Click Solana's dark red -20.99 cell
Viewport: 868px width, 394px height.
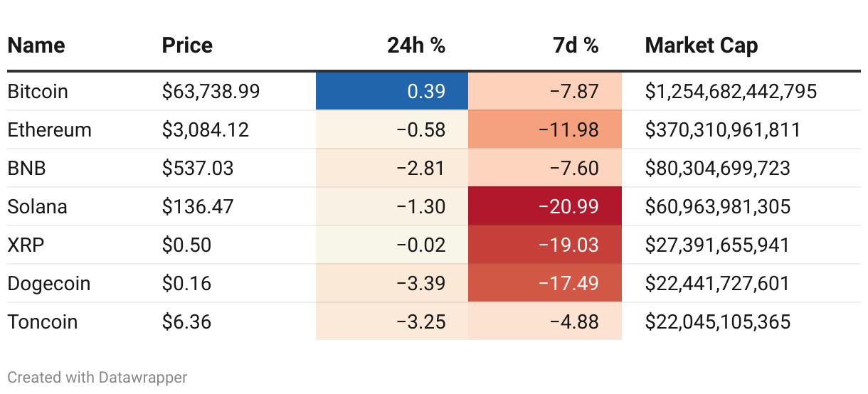click(x=545, y=207)
